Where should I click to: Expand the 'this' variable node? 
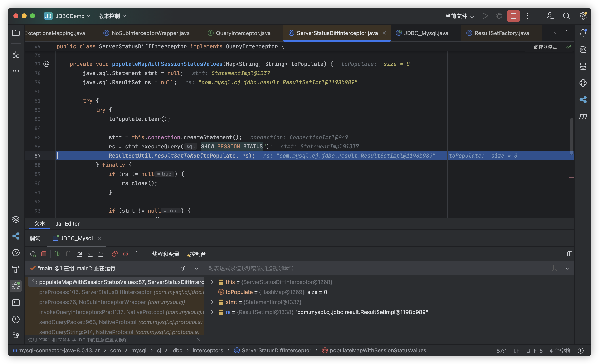tap(212, 282)
